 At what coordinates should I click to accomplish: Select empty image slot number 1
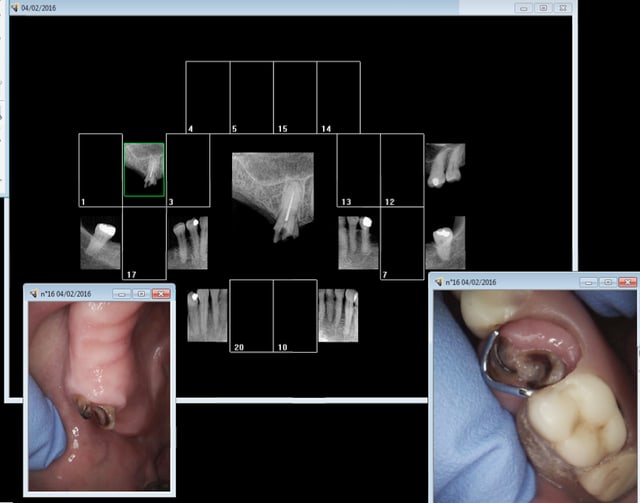point(101,170)
